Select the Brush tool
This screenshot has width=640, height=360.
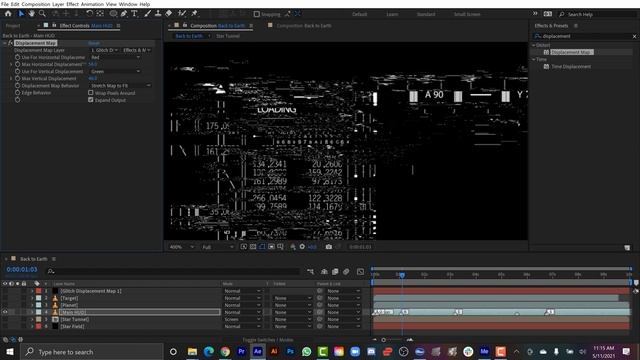[147, 13]
